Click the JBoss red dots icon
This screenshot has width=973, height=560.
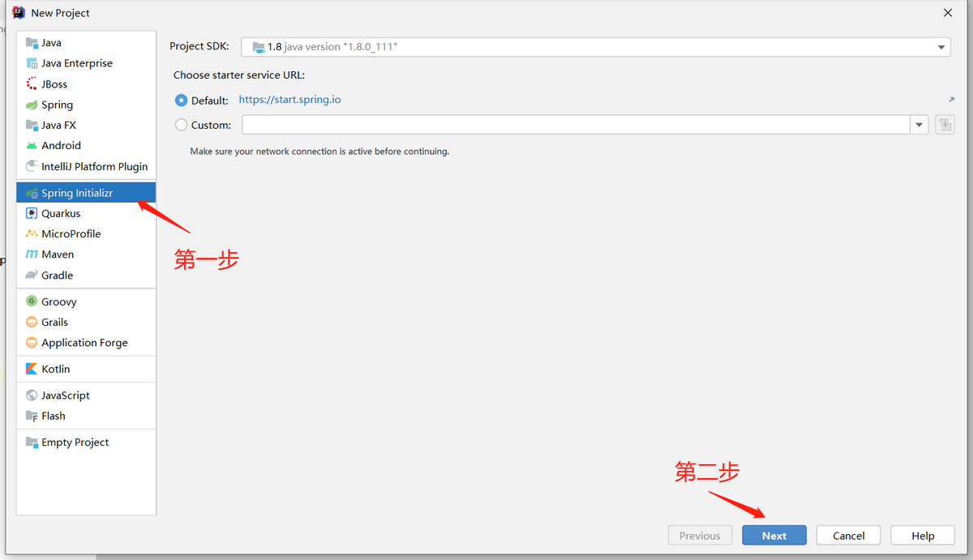32,84
